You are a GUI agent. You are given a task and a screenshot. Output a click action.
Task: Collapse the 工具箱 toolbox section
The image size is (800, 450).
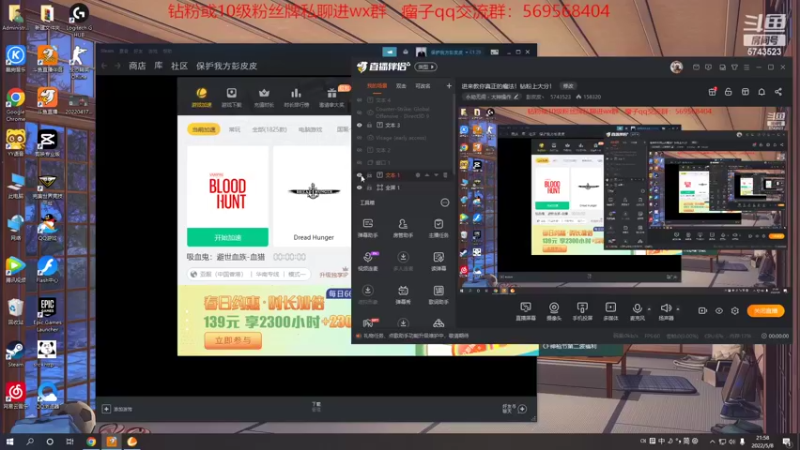tap(445, 203)
